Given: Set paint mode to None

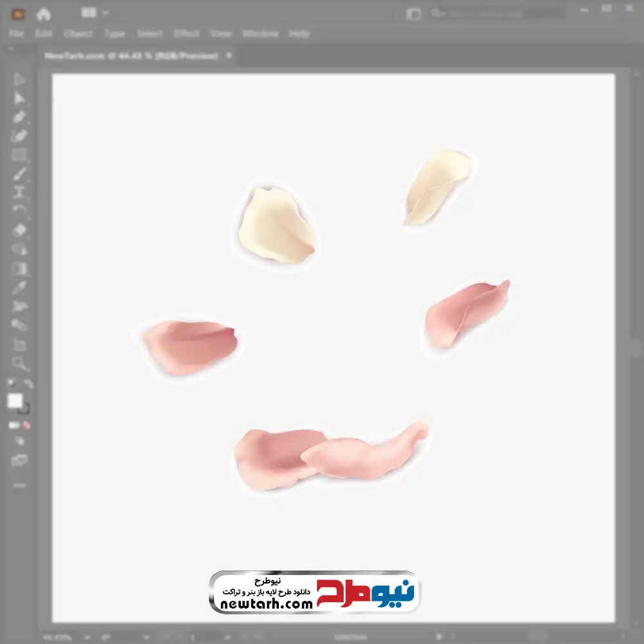Looking at the screenshot, I should point(27,426).
